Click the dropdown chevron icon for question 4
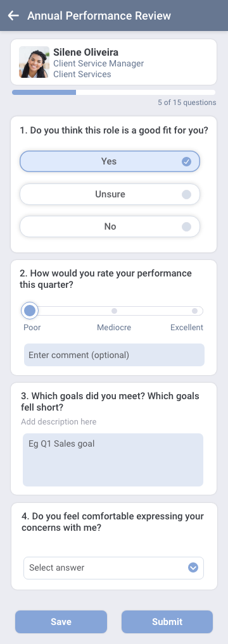This screenshot has height=644, width=228. [x=193, y=568]
